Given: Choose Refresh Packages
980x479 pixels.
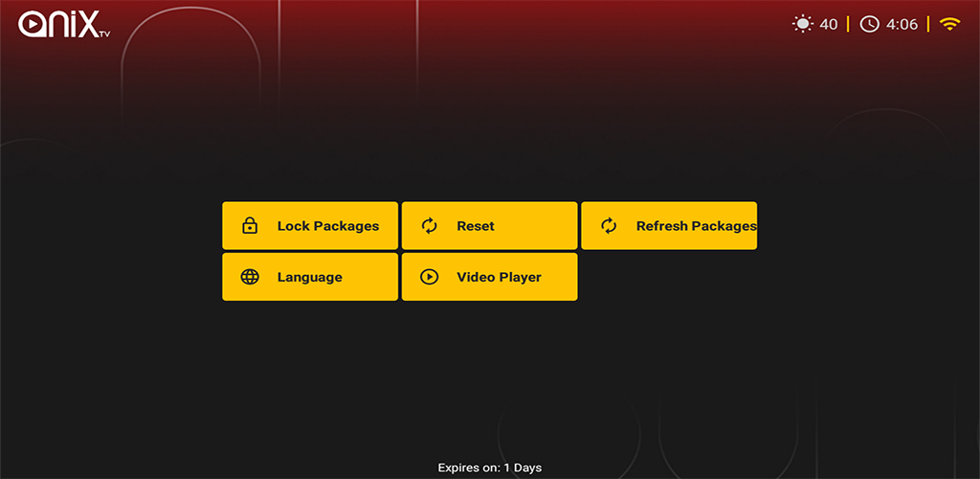Looking at the screenshot, I should pyautogui.click(x=669, y=226).
